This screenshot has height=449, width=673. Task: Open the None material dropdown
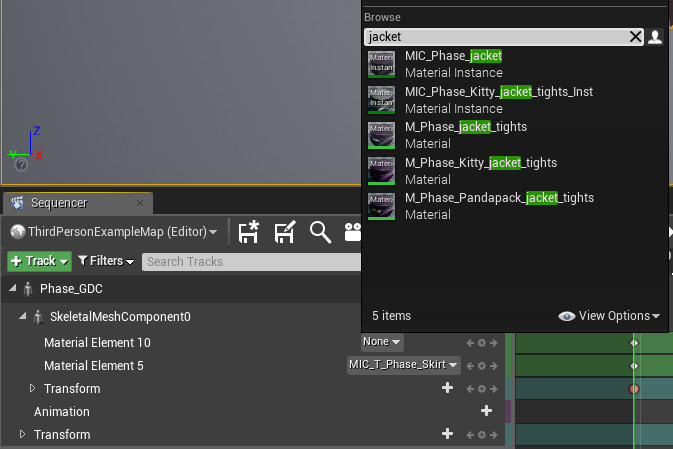point(382,342)
